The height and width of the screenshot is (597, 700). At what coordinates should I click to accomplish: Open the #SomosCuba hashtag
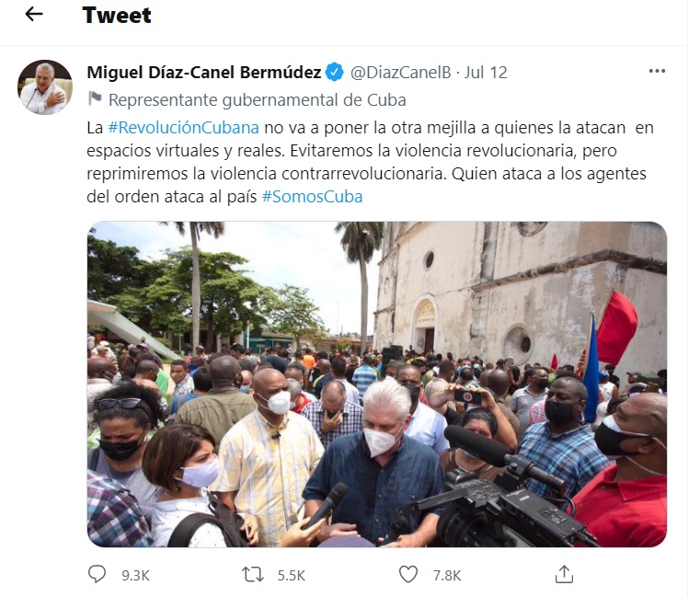[312, 197]
